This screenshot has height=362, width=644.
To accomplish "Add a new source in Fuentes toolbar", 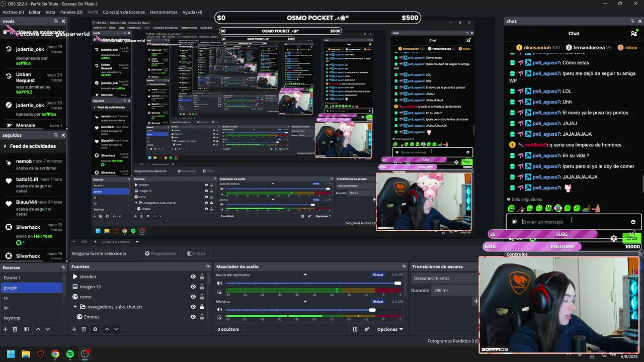I will 74,329.
